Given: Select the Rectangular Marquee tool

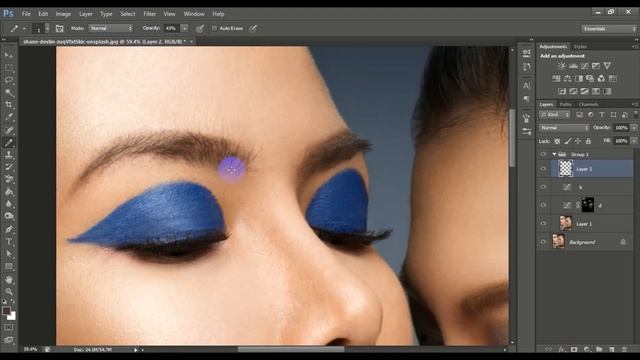Looking at the screenshot, I should tap(9, 68).
